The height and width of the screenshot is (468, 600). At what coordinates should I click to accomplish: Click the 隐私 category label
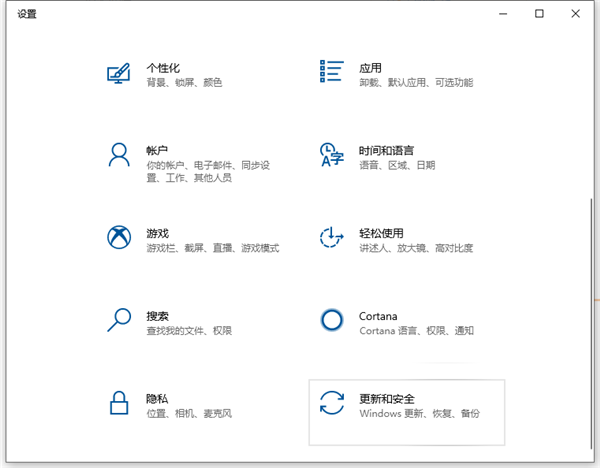click(x=157, y=397)
